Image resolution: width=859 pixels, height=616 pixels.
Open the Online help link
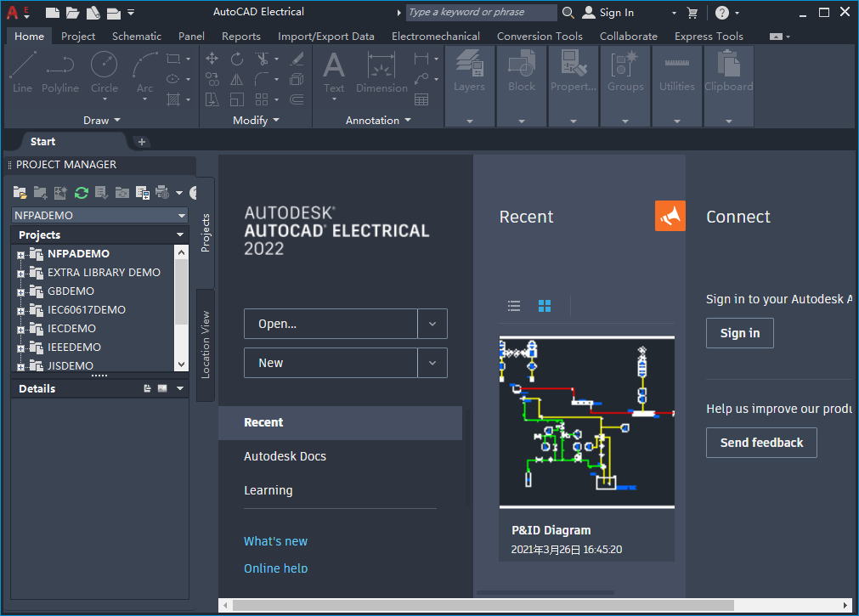[x=275, y=568]
